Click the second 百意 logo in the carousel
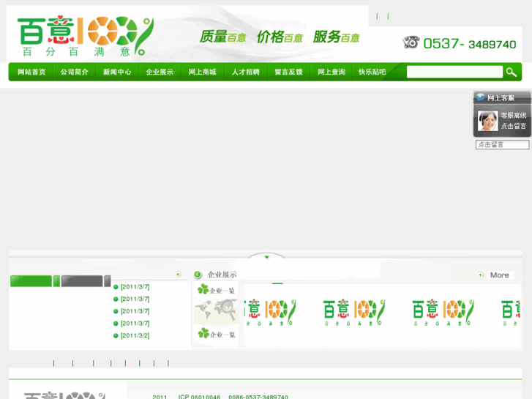The image size is (532, 399). (x=353, y=313)
